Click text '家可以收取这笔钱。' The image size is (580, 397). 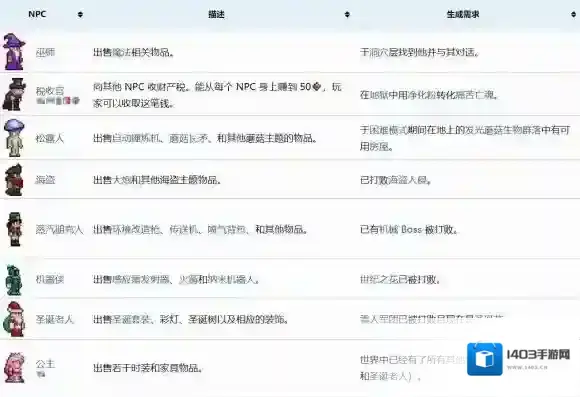pos(133,103)
